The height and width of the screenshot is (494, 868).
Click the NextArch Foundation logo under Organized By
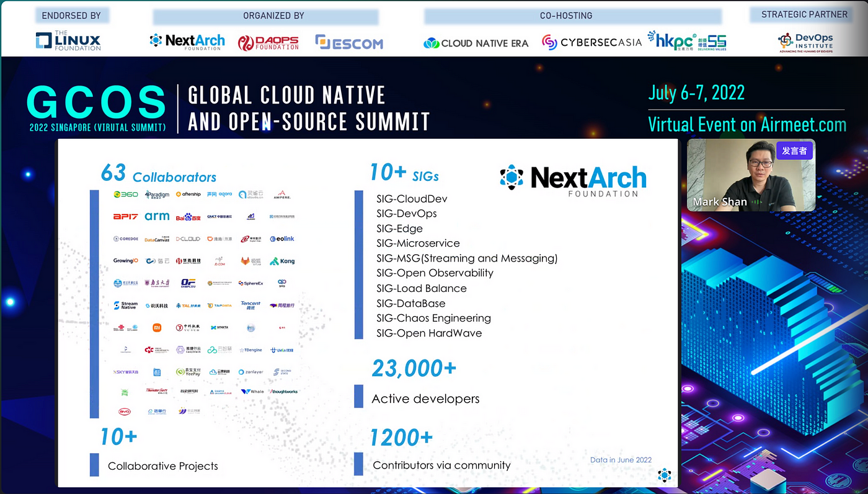pos(187,42)
